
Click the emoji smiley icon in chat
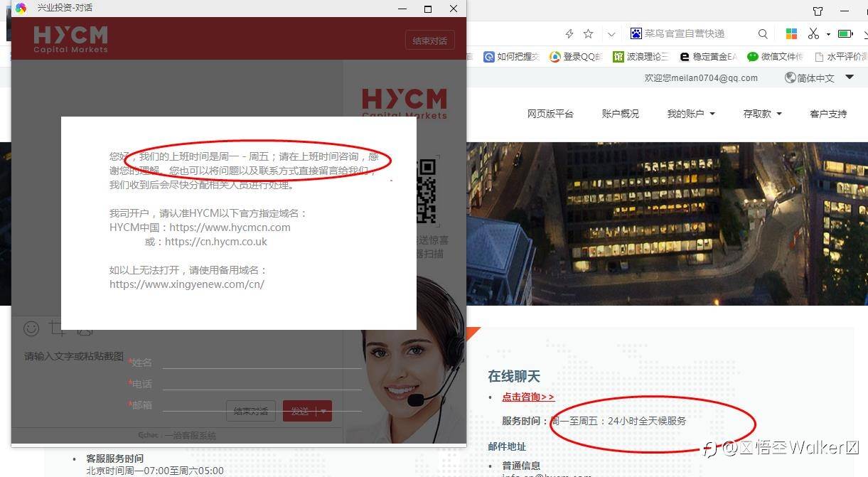point(31,328)
